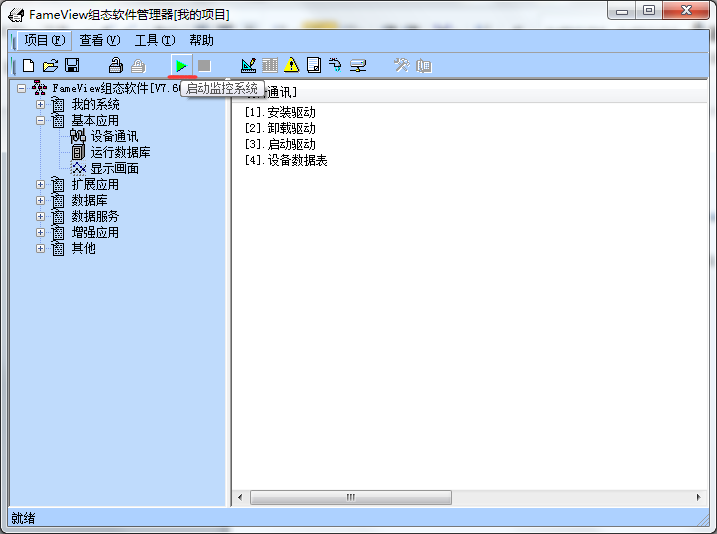Screen dimensions: 717x534
Task: Click the green start monitoring system icon
Action: [181, 66]
